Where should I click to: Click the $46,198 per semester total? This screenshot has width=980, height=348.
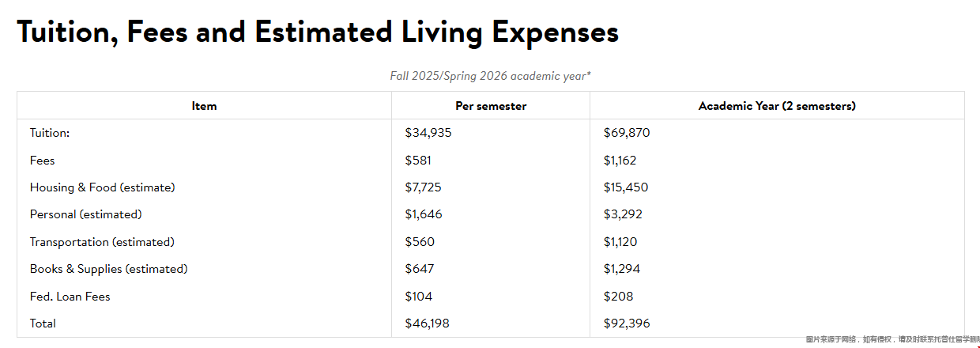tap(428, 323)
